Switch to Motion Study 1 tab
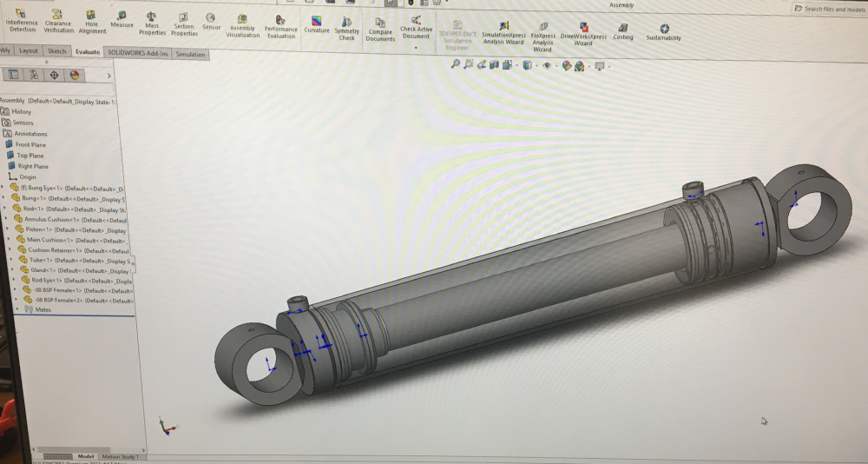 [120, 457]
